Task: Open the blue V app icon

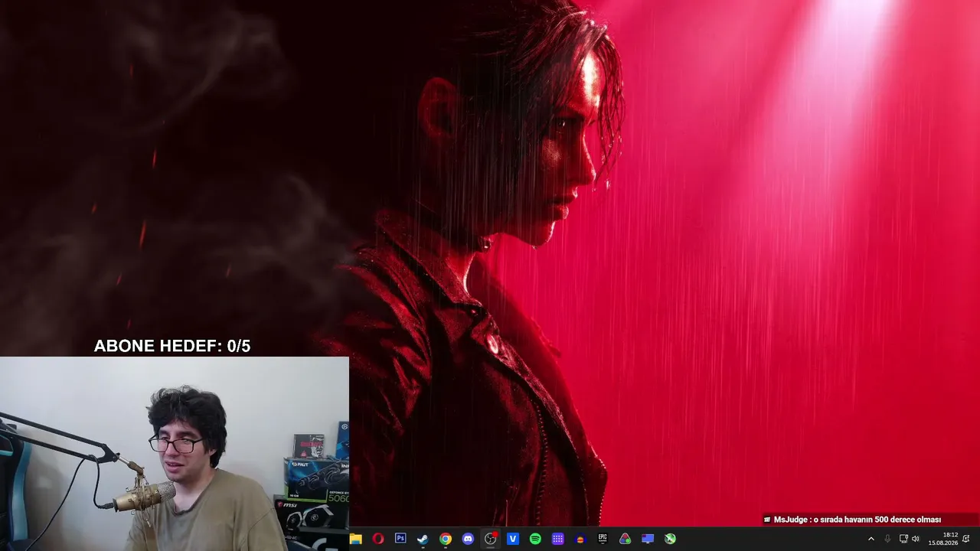Action: tap(513, 539)
